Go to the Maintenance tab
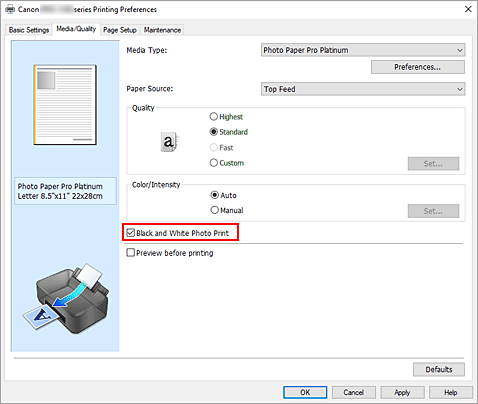The width and height of the screenshot is (478, 404). [162, 30]
